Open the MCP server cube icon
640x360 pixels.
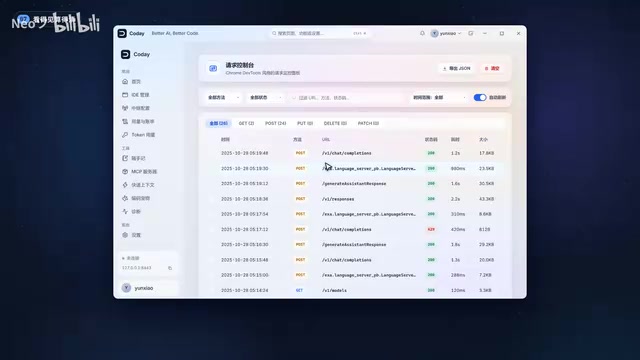coord(125,171)
